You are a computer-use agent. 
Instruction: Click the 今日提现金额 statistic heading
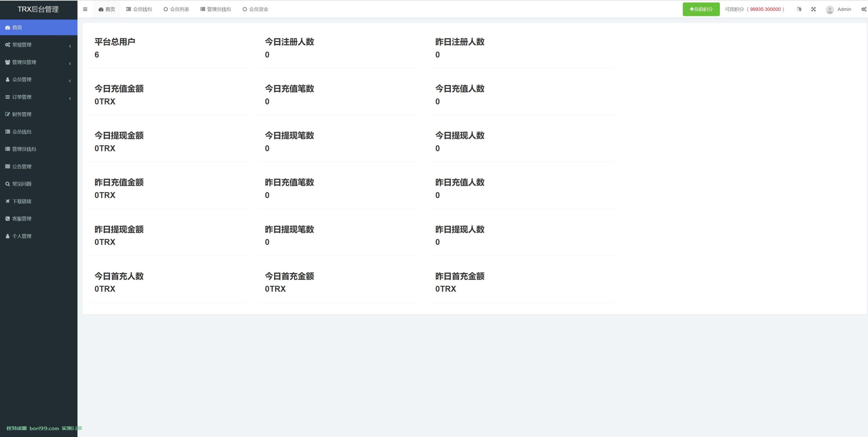pos(119,135)
